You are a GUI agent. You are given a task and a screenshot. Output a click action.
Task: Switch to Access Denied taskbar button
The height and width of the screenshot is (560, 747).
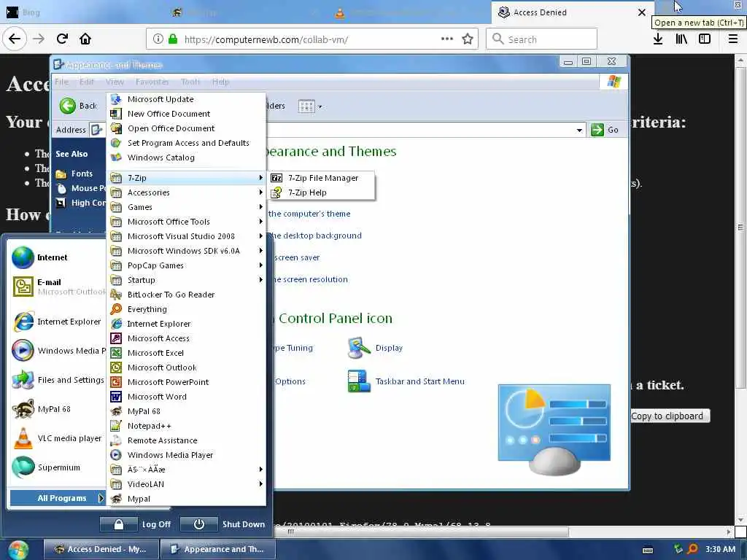point(100,549)
